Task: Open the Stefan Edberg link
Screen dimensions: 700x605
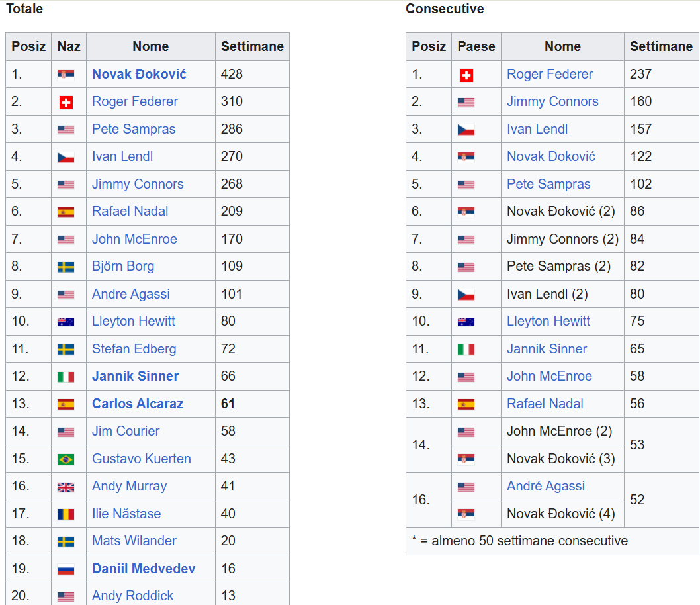Action: tap(134, 349)
